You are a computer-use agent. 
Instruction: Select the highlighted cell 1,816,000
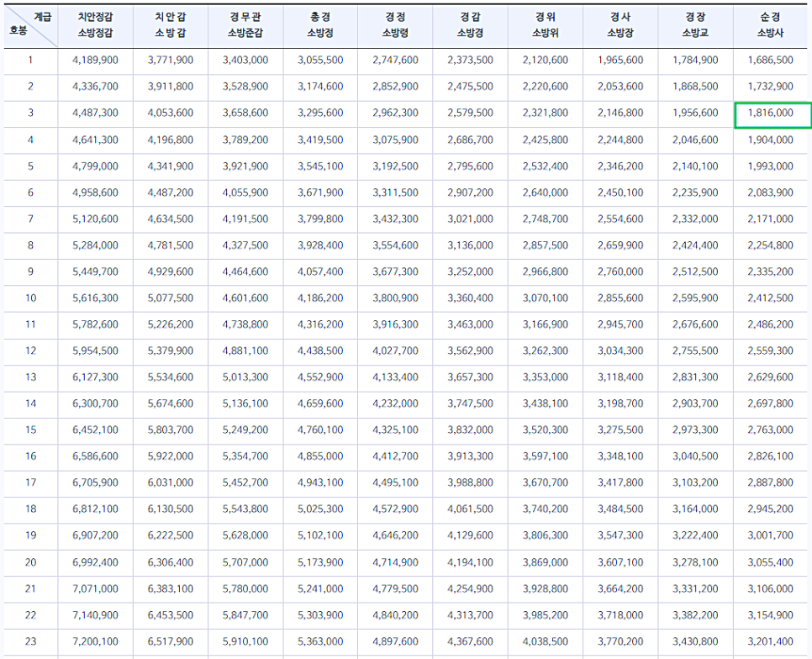pos(772,115)
